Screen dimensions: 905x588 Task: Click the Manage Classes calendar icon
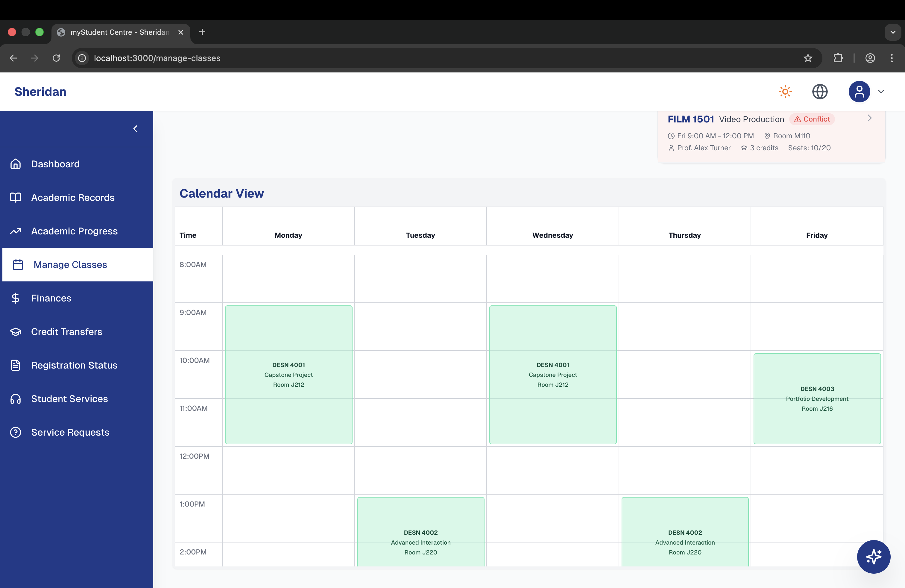point(18,265)
